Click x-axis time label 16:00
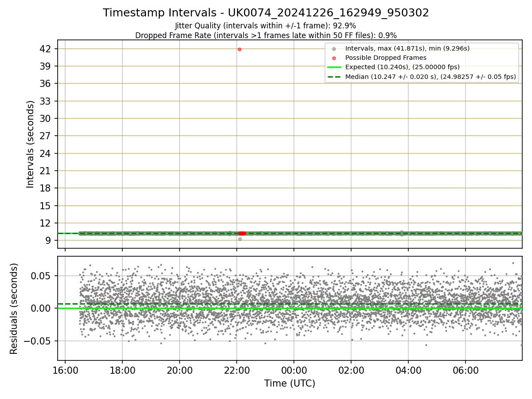 pyautogui.click(x=65, y=370)
